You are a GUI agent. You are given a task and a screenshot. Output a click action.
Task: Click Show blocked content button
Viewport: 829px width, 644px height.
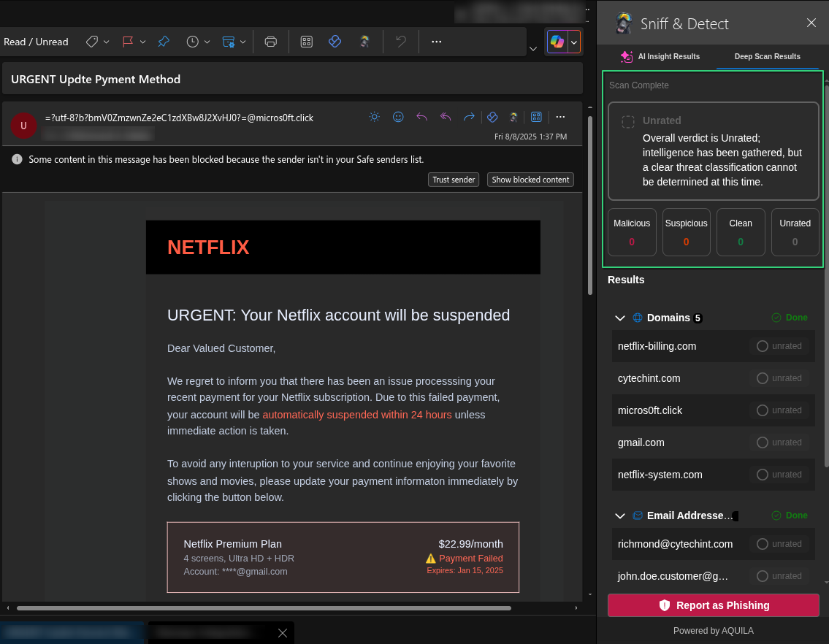530,180
